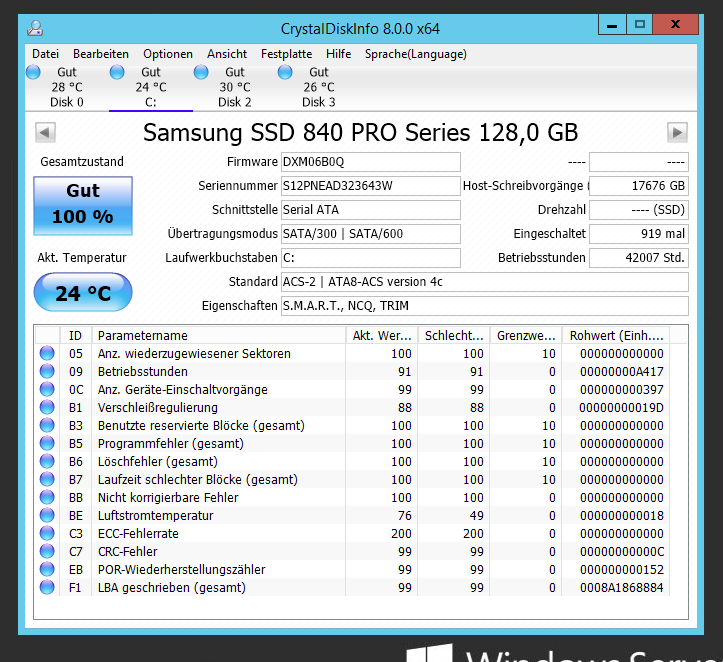Click status orb for ECC-Fehlerrate row
The height and width of the screenshot is (662, 723).
pyautogui.click(x=47, y=533)
